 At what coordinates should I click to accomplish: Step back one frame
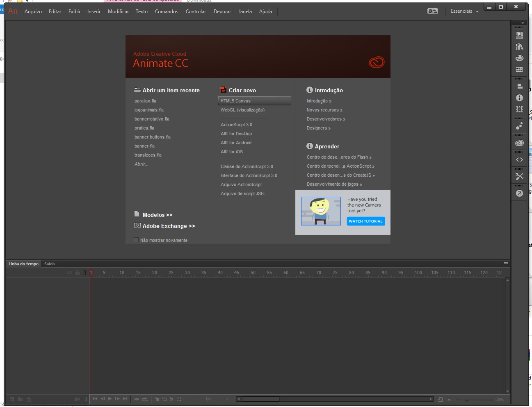pos(103,399)
